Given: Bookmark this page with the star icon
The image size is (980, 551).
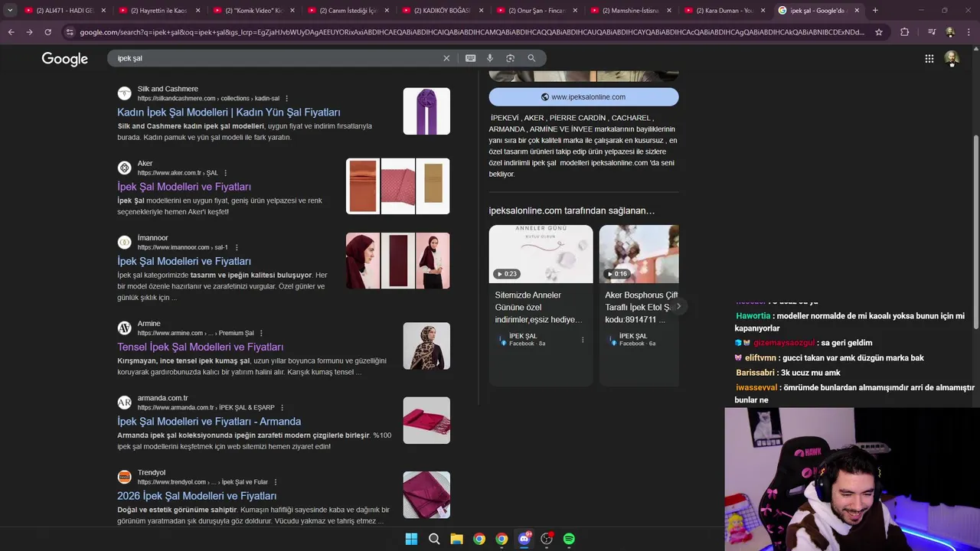Looking at the screenshot, I should pyautogui.click(x=879, y=32).
